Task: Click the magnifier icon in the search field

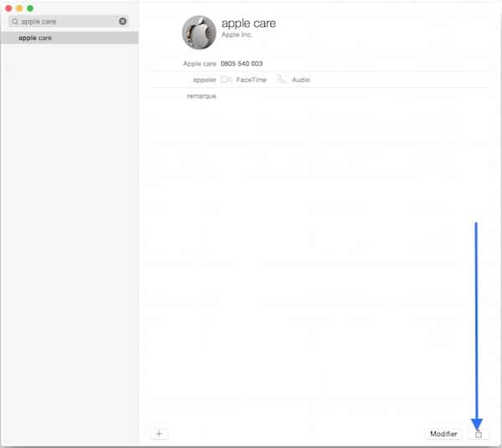Action: point(15,22)
